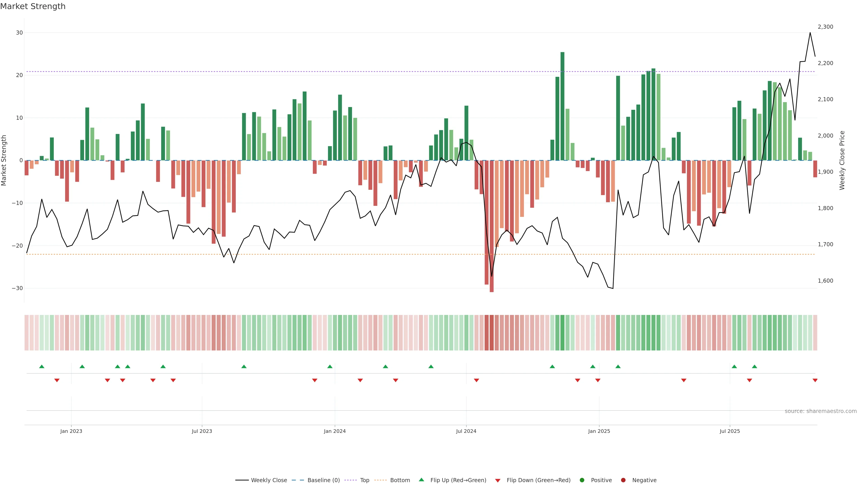
Task: Click the Positive green circle legend icon
Action: point(582,480)
